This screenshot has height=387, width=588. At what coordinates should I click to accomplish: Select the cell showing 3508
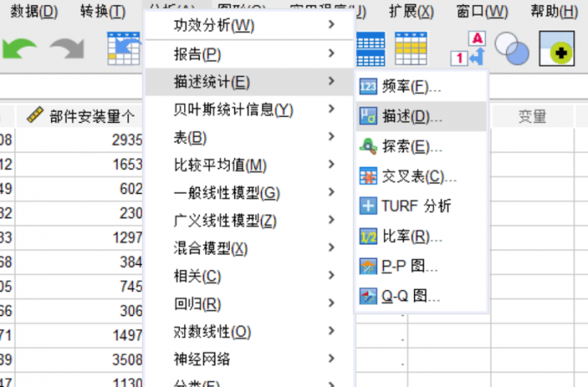pyautogui.click(x=80, y=359)
